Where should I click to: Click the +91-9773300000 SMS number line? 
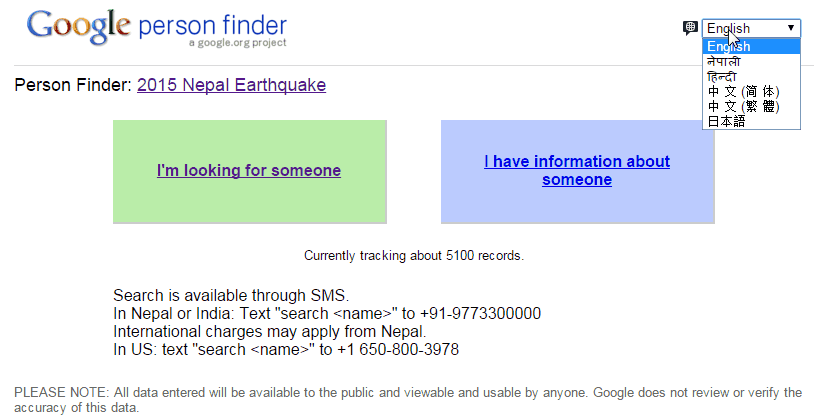327,314
